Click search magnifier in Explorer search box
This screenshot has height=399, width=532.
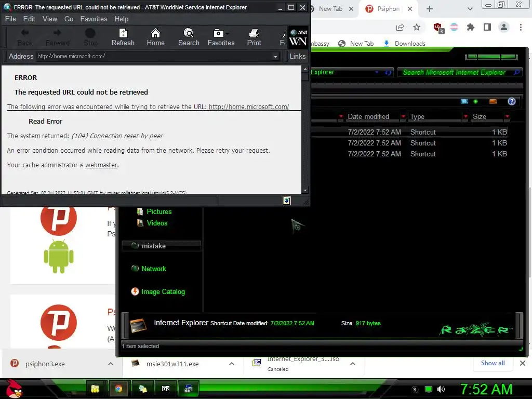click(x=516, y=72)
